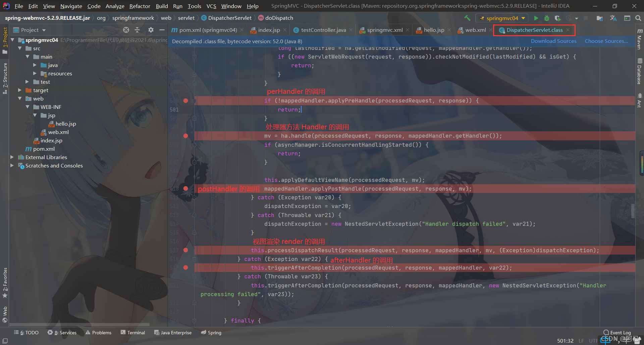
Task: Open Project panel settings gear
Action: (151, 30)
